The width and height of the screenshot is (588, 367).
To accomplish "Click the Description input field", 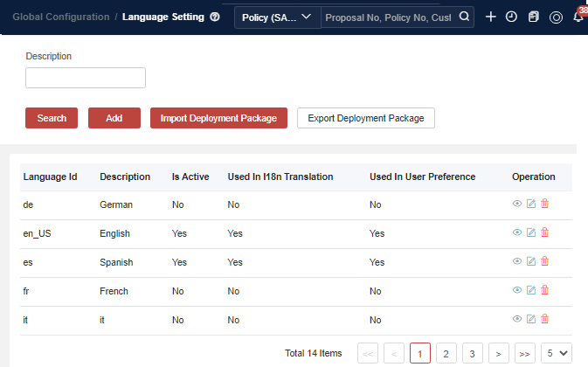I will coord(86,78).
